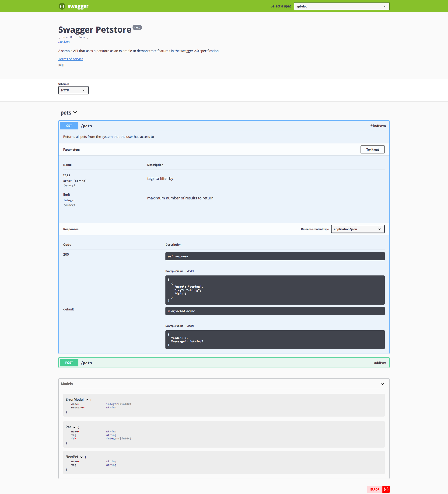This screenshot has width=448, height=494.
Task: Open the Select a spec dropdown
Action: click(x=341, y=6)
